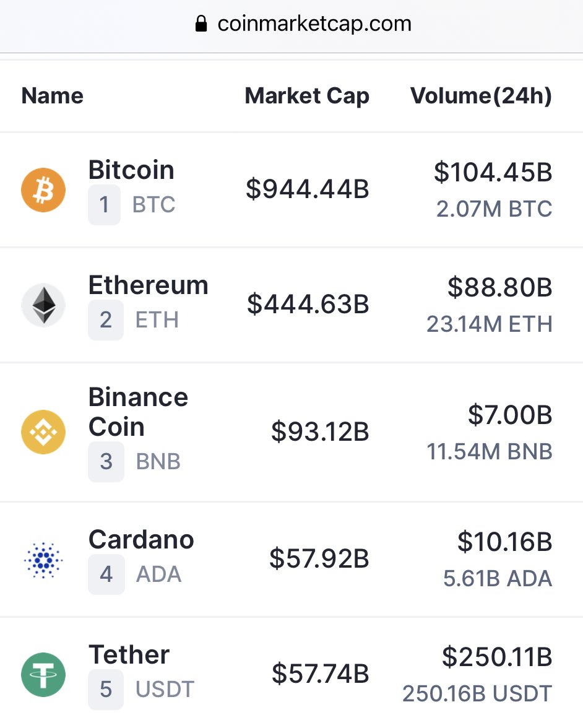This screenshot has width=583, height=728.
Task: Sort by the Volume(24h) column header
Action: click(482, 95)
